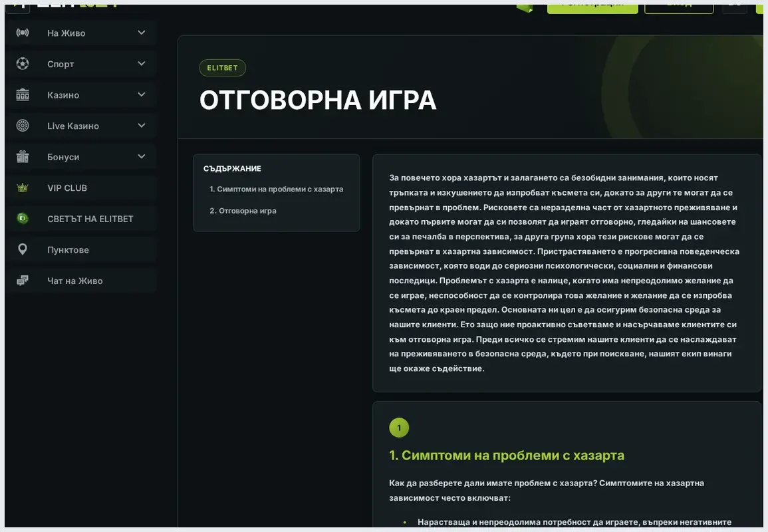Expand the Бонуси menu chevron
Screen dimensions: 768x532
coord(142,157)
